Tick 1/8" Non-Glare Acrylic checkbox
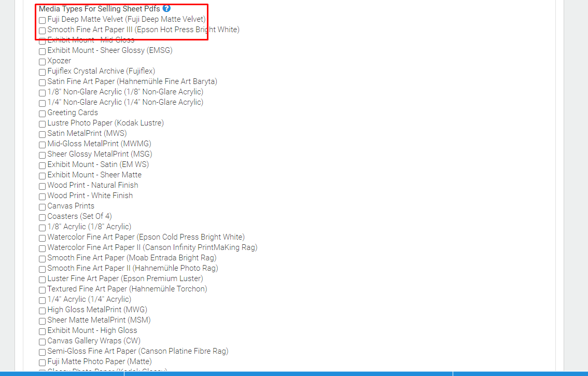The width and height of the screenshot is (588, 376). 43,93
